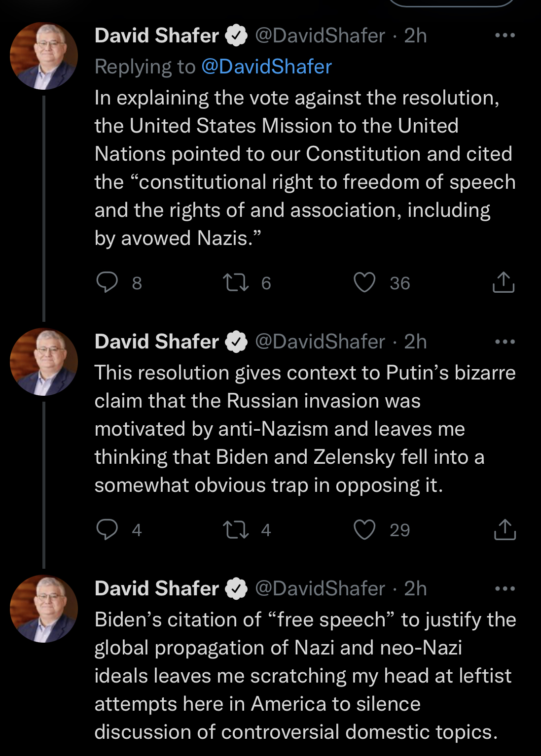Click the verified badge on the third tweet
541x756 pixels.
coord(237,588)
